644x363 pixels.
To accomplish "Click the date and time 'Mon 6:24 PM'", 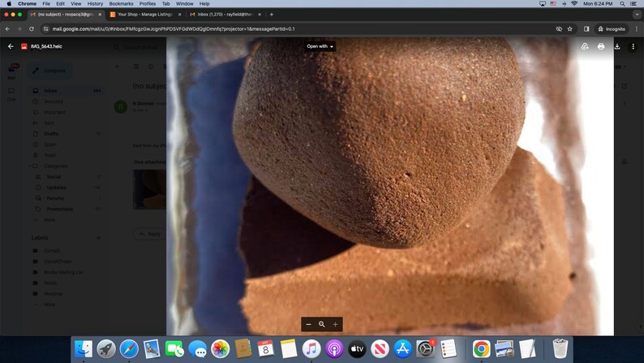I will pos(598,4).
